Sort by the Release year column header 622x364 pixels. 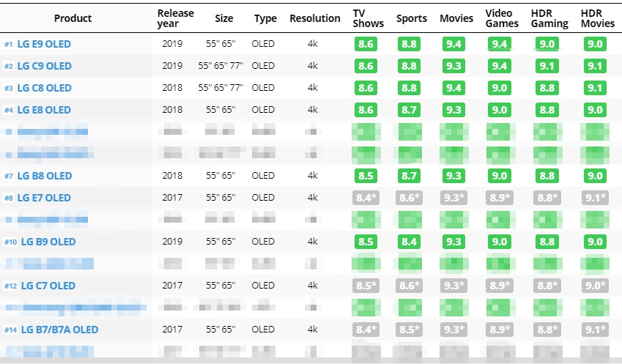[176, 18]
